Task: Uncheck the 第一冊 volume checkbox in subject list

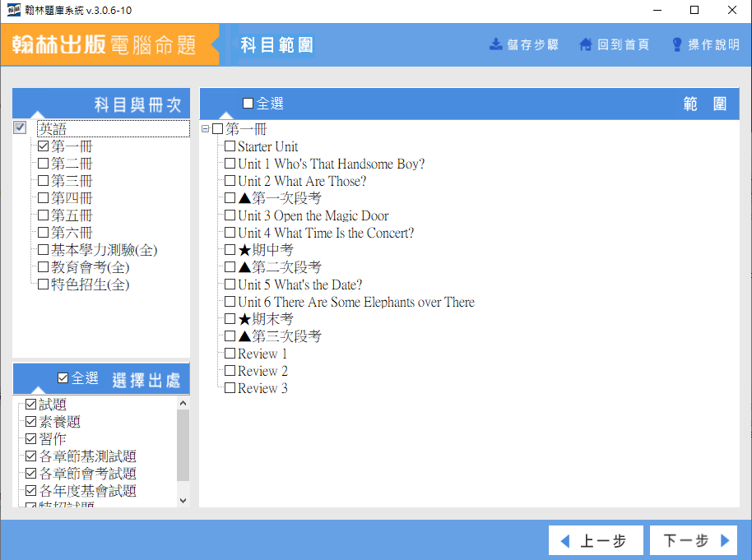Action: 43,146
